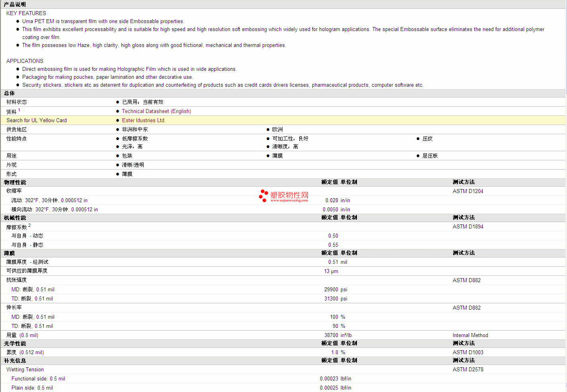
Task: Select the 0.50 dynamic friction value
Action: (333, 236)
